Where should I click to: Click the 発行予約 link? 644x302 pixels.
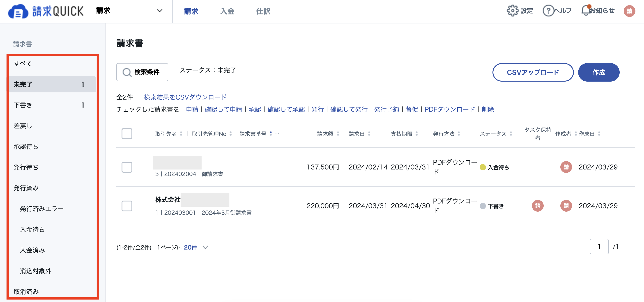tap(386, 109)
